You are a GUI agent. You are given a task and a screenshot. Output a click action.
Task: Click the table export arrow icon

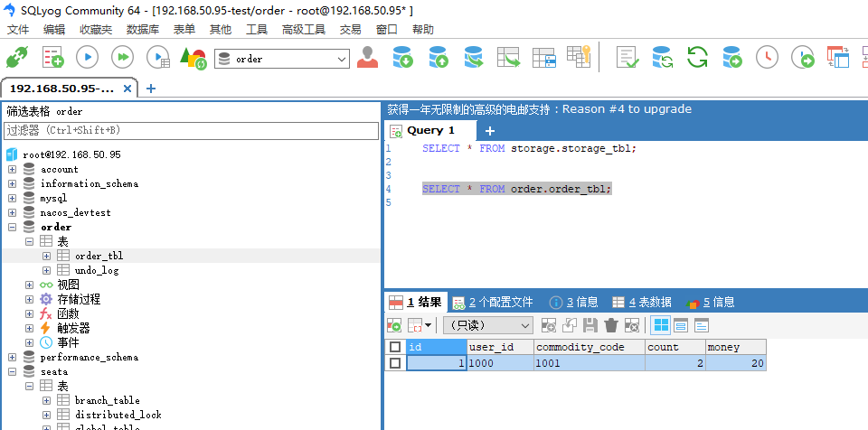coord(508,57)
